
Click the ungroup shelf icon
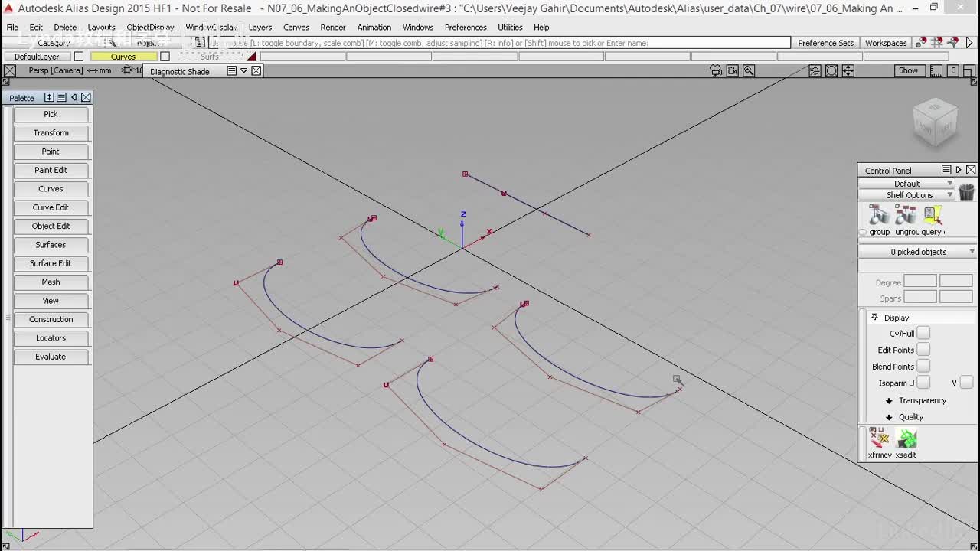click(906, 215)
